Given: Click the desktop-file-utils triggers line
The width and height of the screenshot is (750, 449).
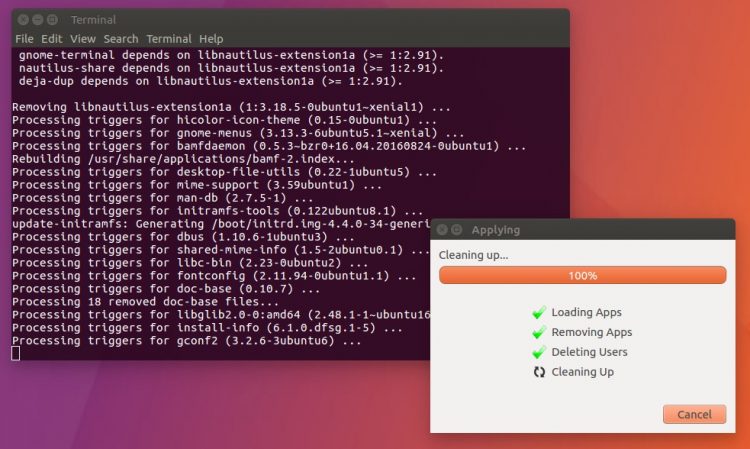Looking at the screenshot, I should pos(224,172).
